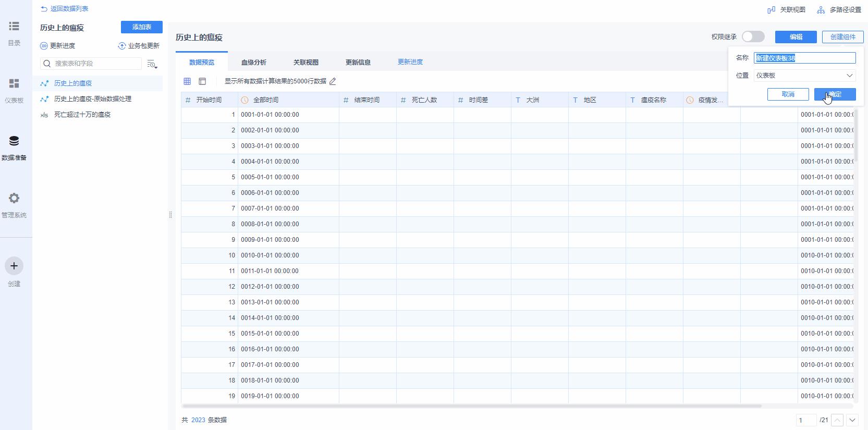Viewport: 868px width, 430px height.
Task: Open the 目录 directory sidebar icon
Action: point(14,26)
